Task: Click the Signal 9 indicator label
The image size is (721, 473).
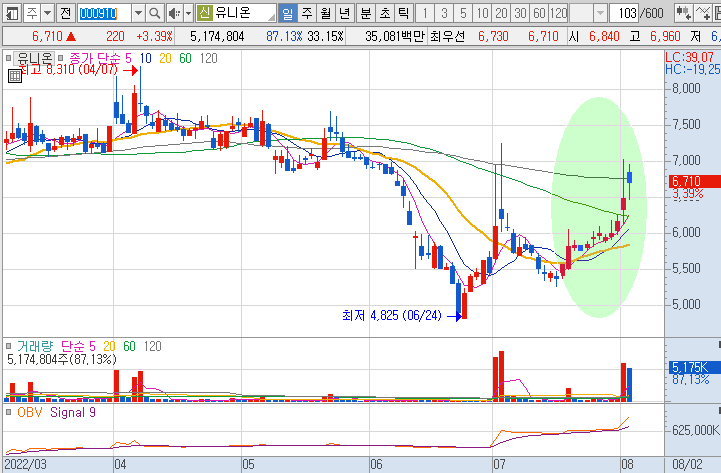Action: (x=73, y=412)
